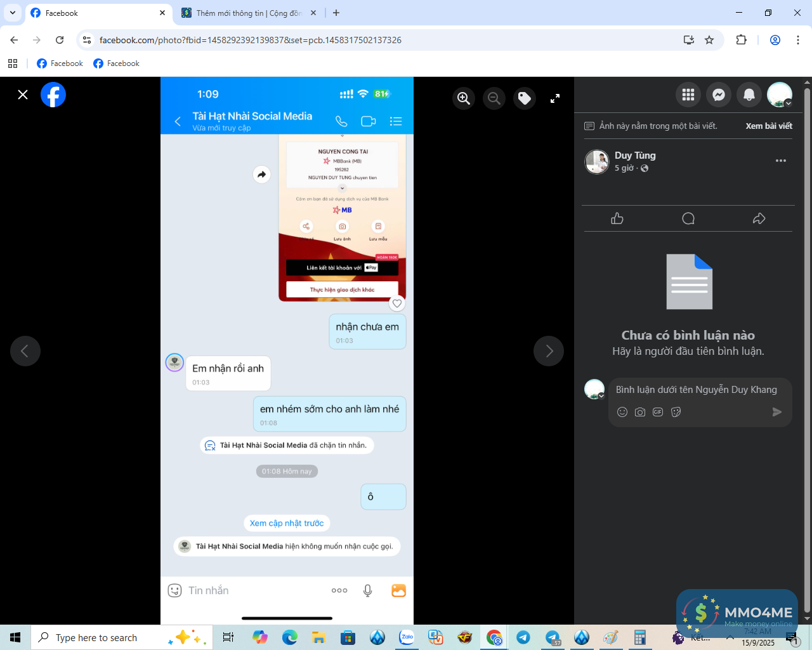Open the Facebook menu grid
This screenshot has height=650, width=812.
click(688, 95)
